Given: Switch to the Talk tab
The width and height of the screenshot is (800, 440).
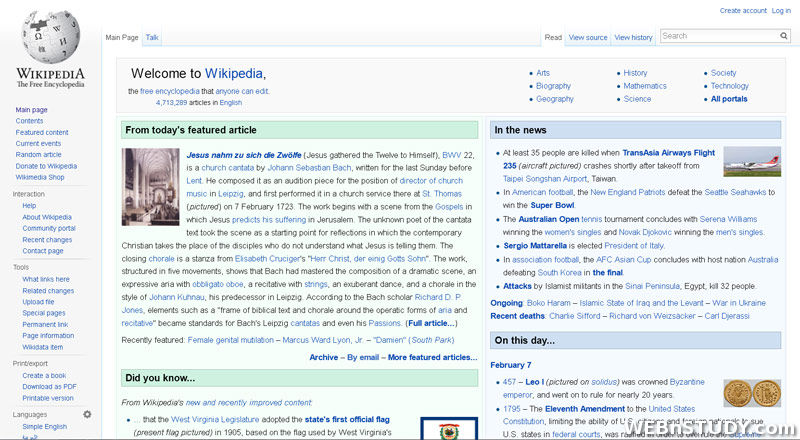Looking at the screenshot, I should point(152,37).
